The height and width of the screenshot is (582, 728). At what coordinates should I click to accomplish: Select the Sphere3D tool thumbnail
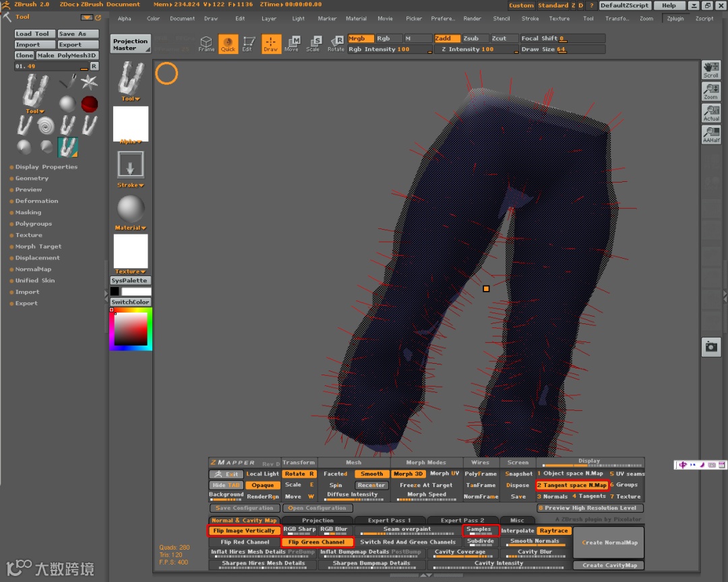67,104
